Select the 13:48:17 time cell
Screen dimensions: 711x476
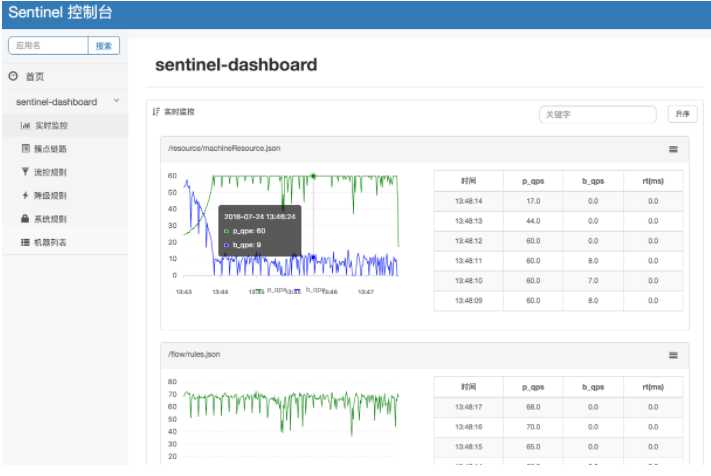[x=468, y=407]
